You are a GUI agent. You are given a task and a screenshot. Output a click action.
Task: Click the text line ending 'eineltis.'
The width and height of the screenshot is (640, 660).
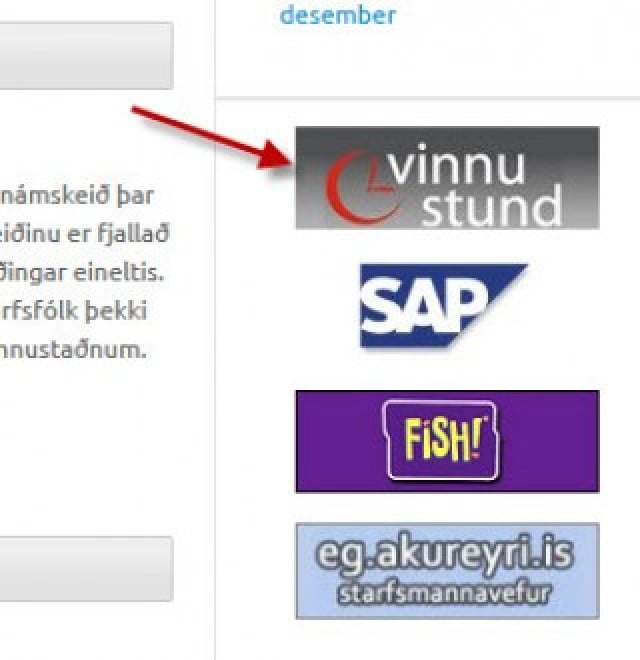[82, 273]
